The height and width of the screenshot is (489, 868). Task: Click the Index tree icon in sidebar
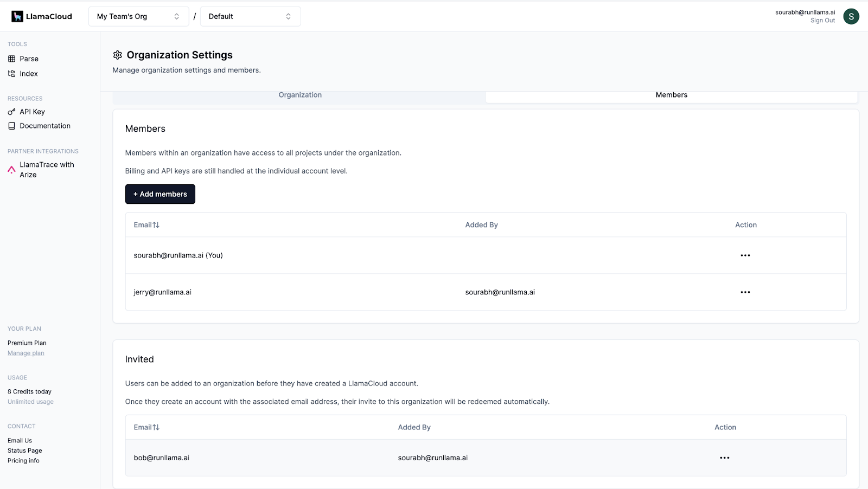(x=11, y=74)
